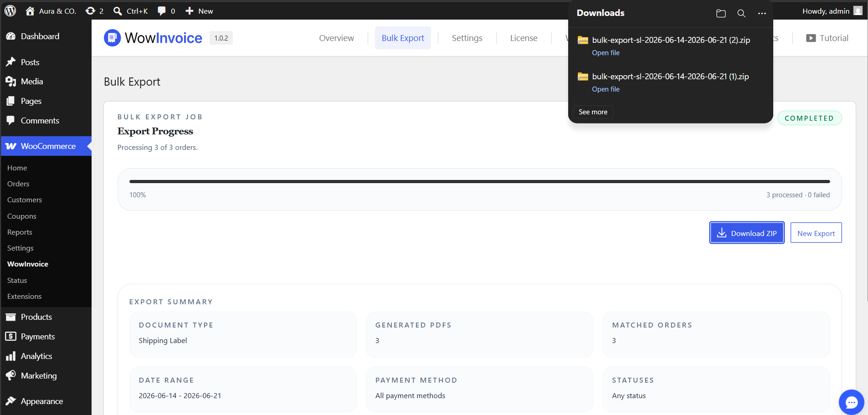The width and height of the screenshot is (868, 415).
Task: Open the Downloads more options ellipsis
Action: [762, 14]
